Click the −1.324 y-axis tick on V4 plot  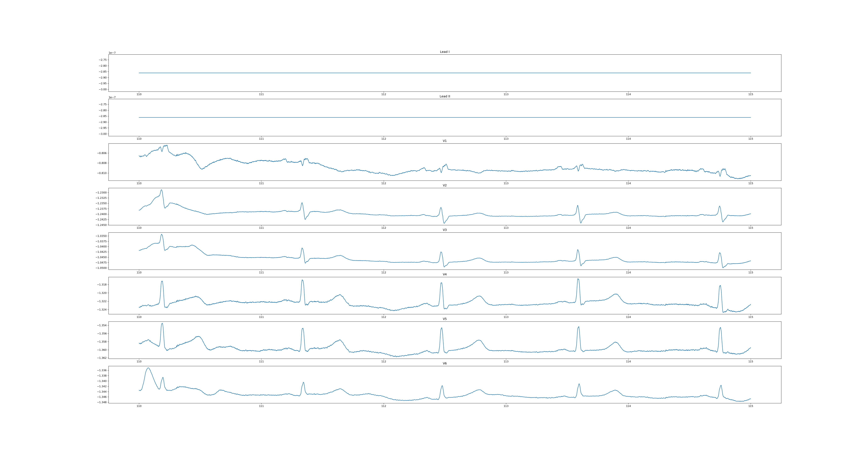(x=102, y=309)
